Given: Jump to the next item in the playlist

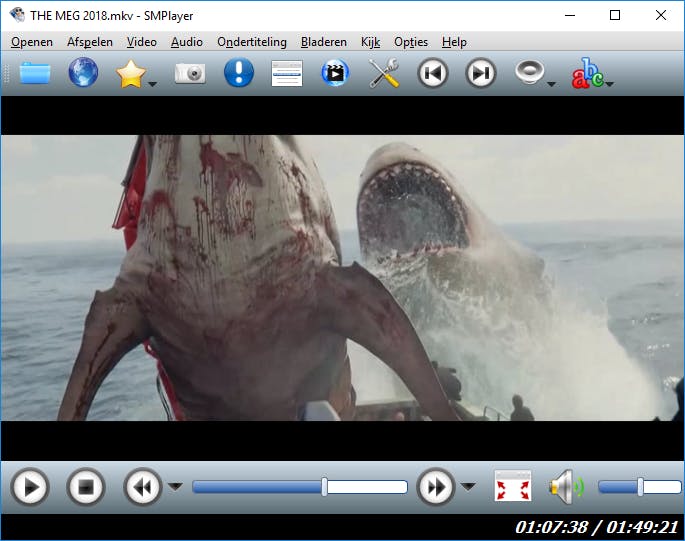Looking at the screenshot, I should (481, 73).
